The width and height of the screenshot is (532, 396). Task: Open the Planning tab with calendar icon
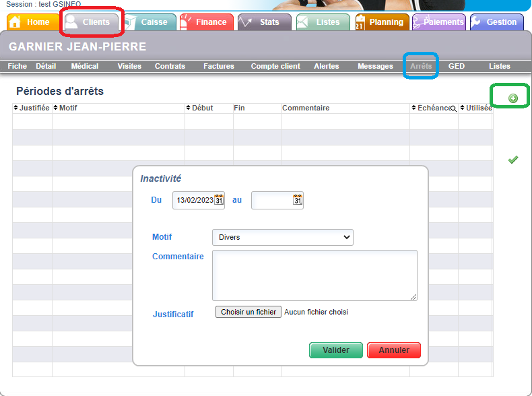[x=380, y=22]
